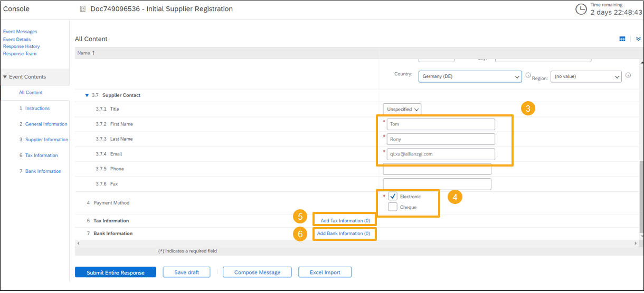Go to 7 Bank Information section
644x293 pixels.
tap(40, 171)
